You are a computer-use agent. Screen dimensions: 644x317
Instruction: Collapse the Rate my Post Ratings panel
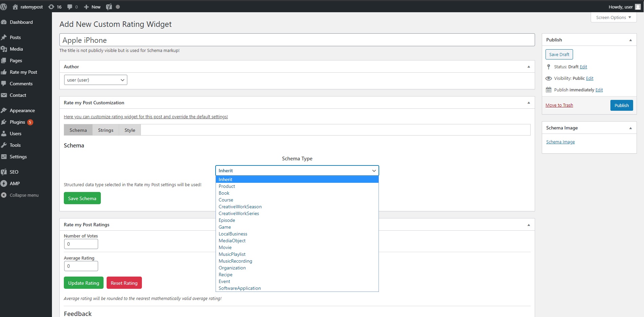pos(529,225)
